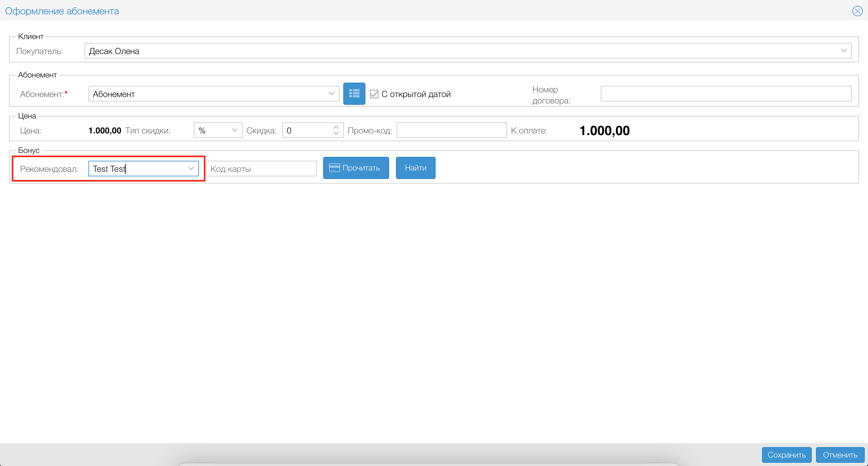Click the Test Test text in Рекомендовал field
Image resolution: width=868 pixels, height=466 pixels.
(109, 169)
